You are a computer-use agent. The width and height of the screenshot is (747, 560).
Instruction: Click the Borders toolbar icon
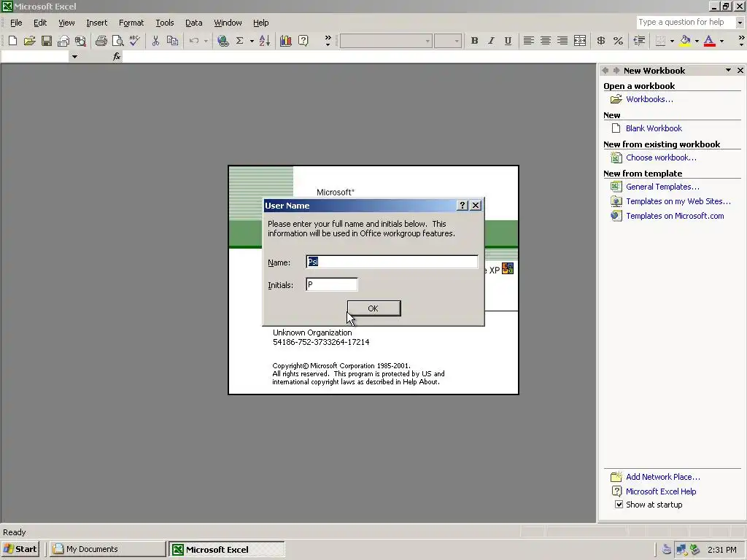click(x=660, y=41)
